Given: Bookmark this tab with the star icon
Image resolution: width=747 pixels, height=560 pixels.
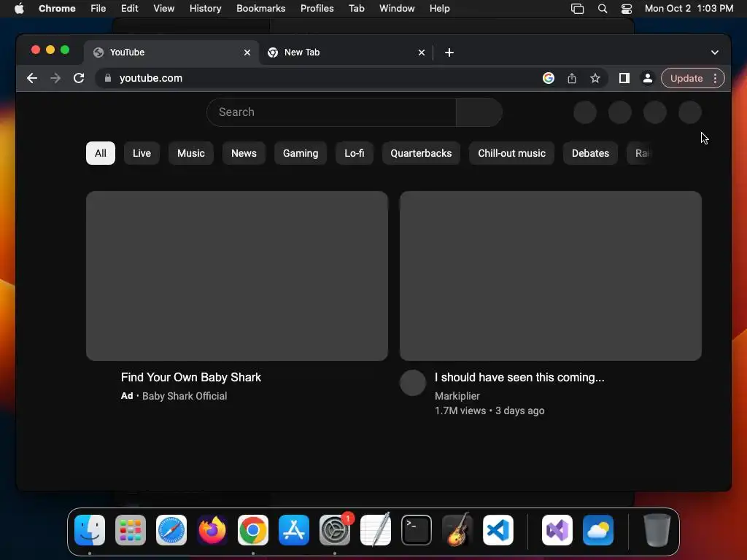Looking at the screenshot, I should [595, 78].
